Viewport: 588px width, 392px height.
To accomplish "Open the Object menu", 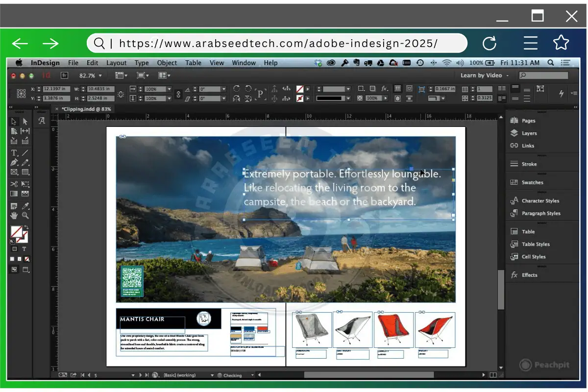I will (167, 63).
